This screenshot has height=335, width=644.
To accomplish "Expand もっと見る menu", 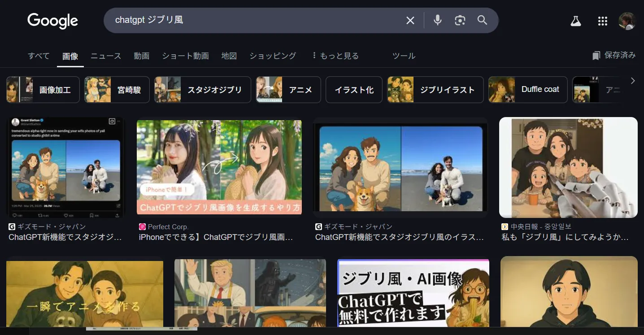I will pos(335,56).
